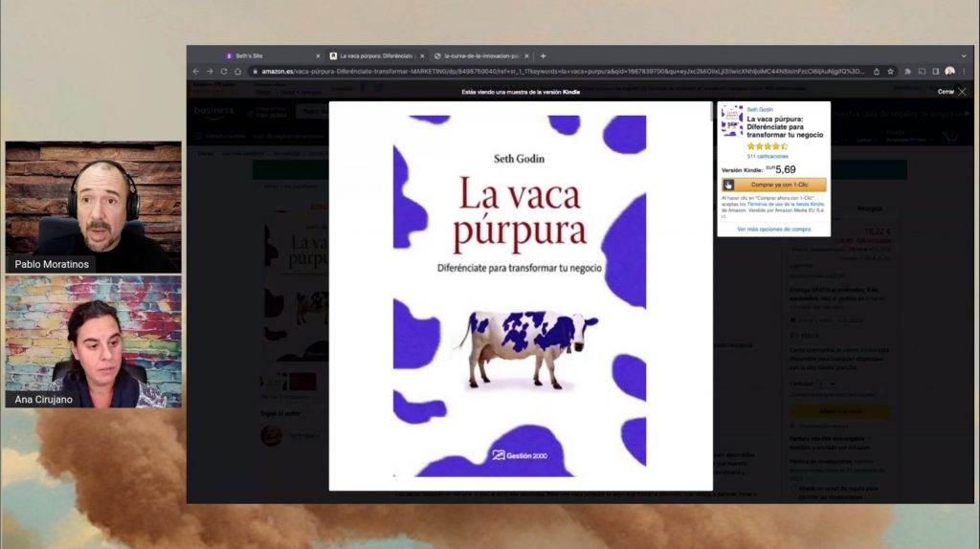Click the book cover sample page
The width and height of the screenshot is (980, 549).
520,296
